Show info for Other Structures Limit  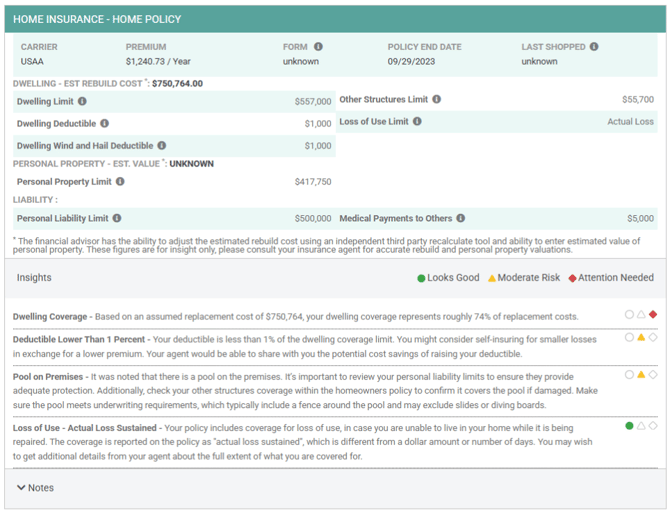(436, 99)
